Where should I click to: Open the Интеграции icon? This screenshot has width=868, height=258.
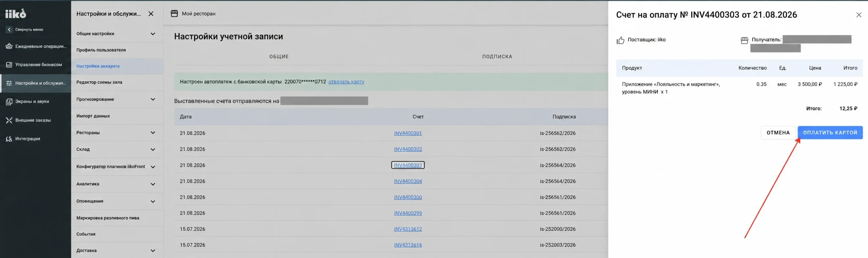[9, 139]
